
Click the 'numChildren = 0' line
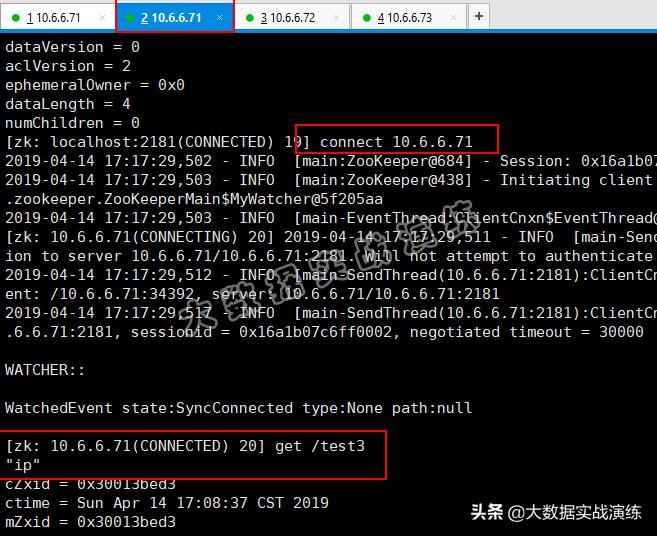(72, 123)
